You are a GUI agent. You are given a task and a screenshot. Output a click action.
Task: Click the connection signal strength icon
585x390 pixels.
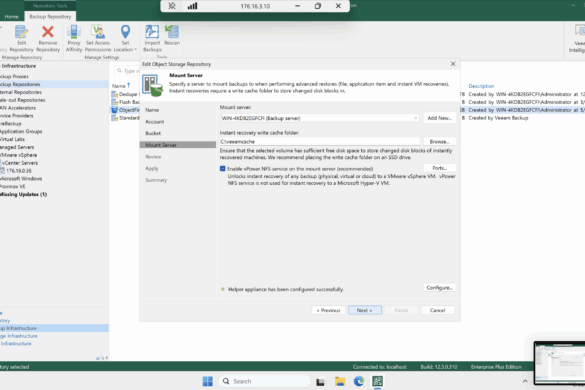tap(192, 6)
